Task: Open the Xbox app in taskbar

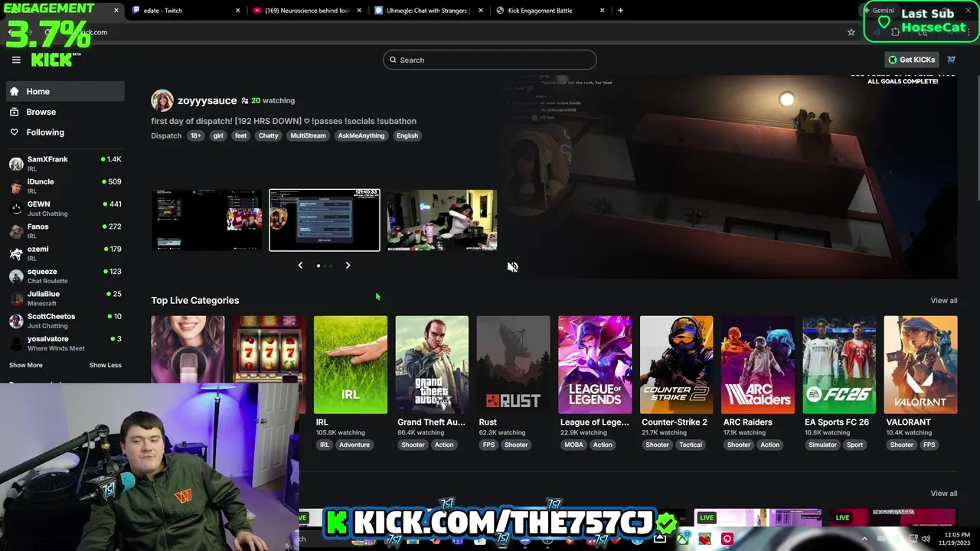Action: pos(682,539)
